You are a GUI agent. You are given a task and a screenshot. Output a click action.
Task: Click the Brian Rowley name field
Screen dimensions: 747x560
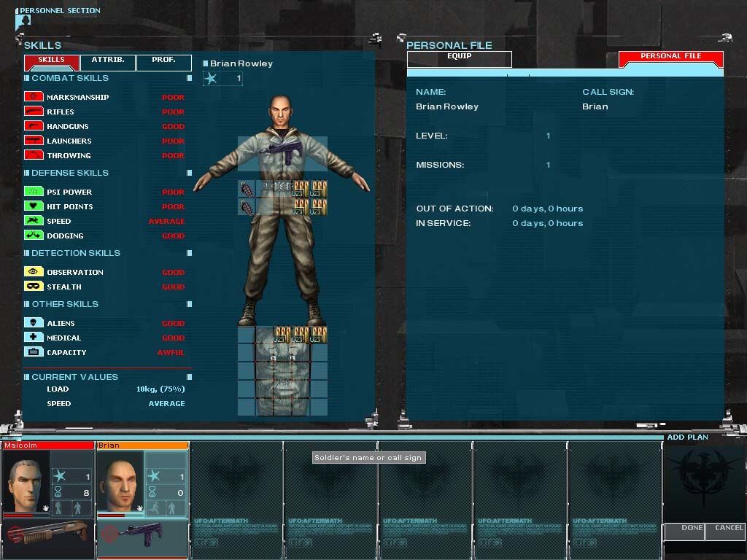(x=447, y=106)
